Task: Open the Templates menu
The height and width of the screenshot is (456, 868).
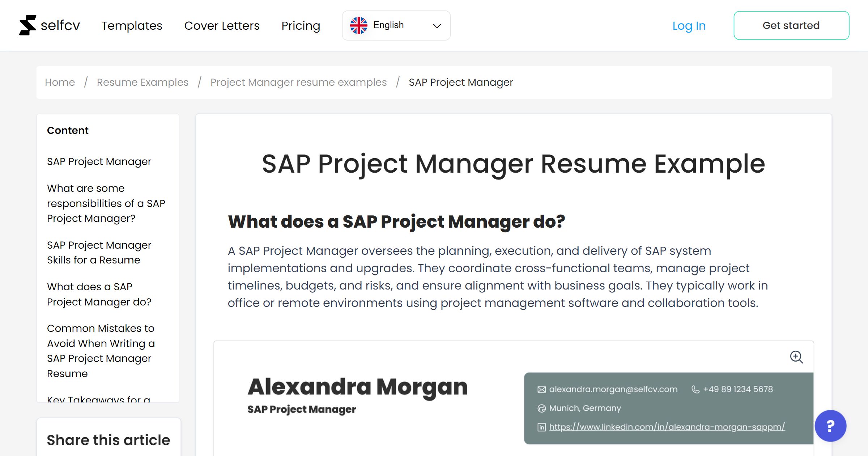Action: 132,25
